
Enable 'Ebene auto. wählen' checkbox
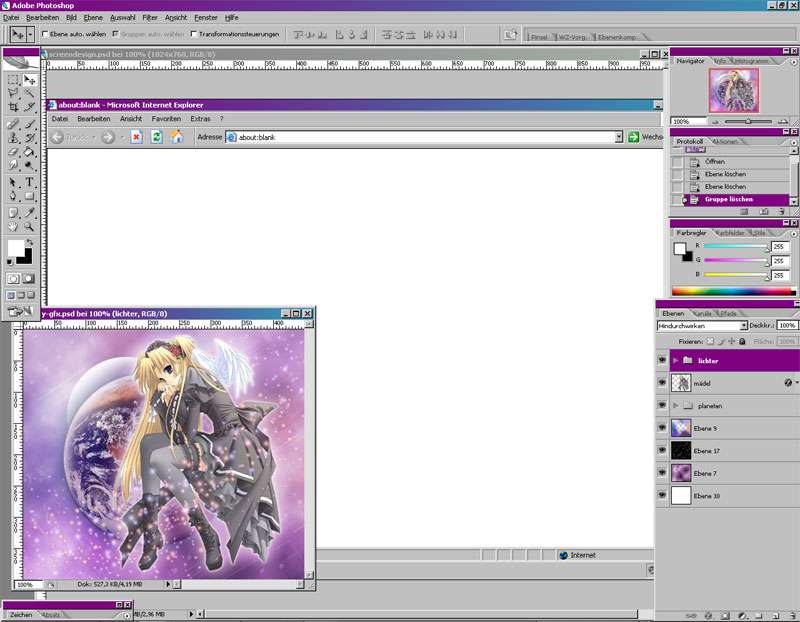[45, 34]
